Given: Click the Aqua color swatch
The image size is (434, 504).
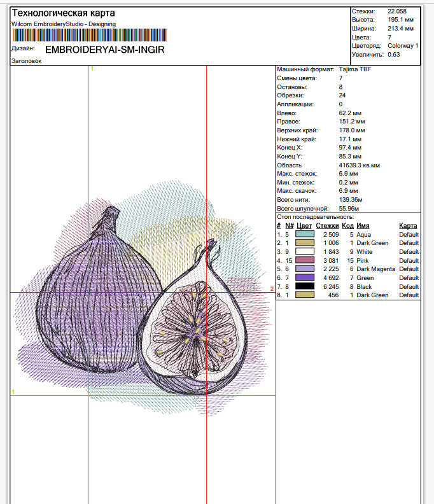Looking at the screenshot, I should [305, 234].
